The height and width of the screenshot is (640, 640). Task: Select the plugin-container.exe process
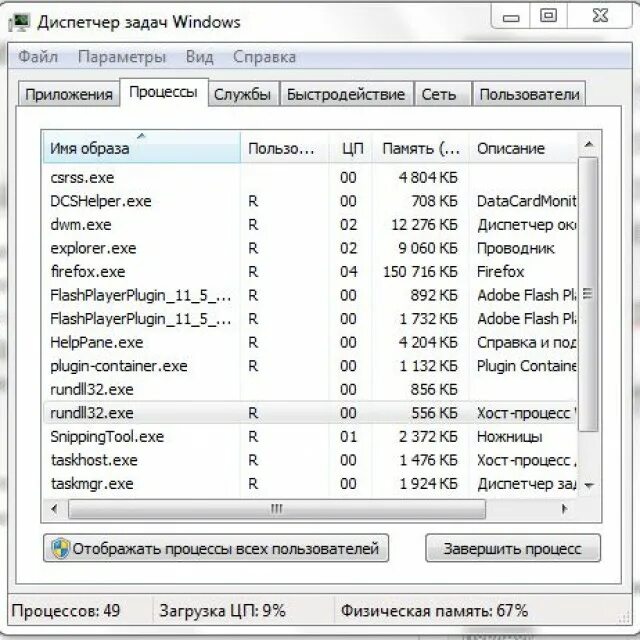(310, 366)
